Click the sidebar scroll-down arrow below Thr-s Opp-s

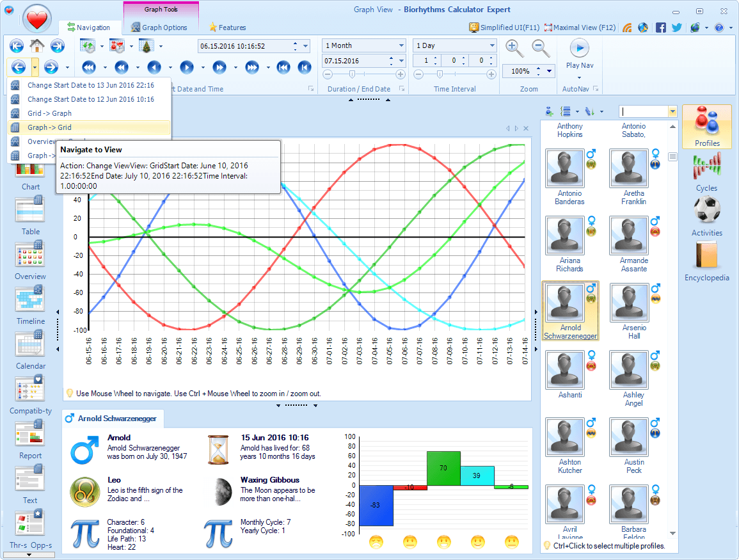(29, 555)
